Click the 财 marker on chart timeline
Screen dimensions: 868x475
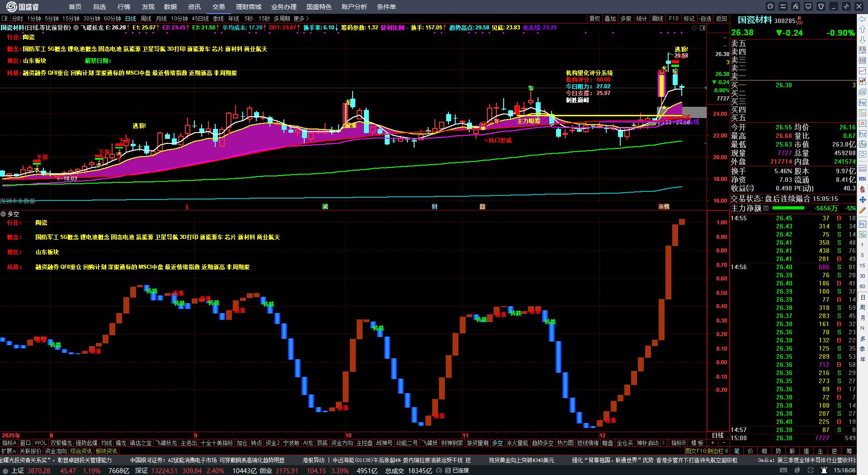[434, 206]
